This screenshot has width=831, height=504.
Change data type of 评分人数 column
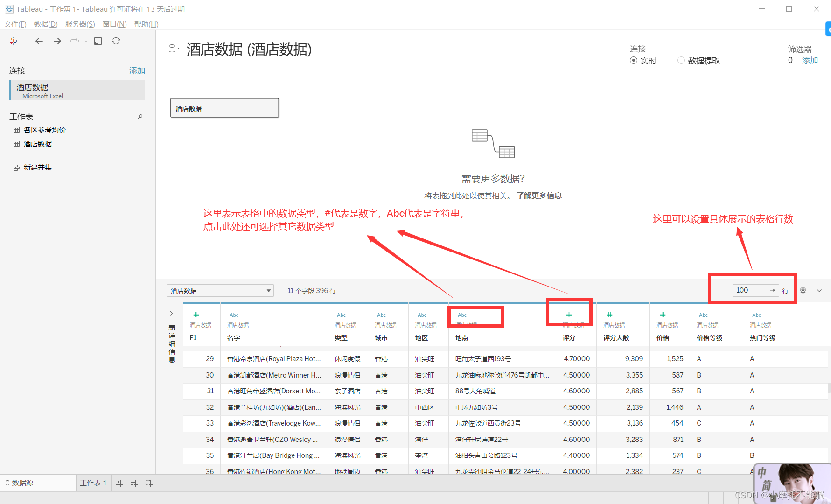pyautogui.click(x=609, y=315)
